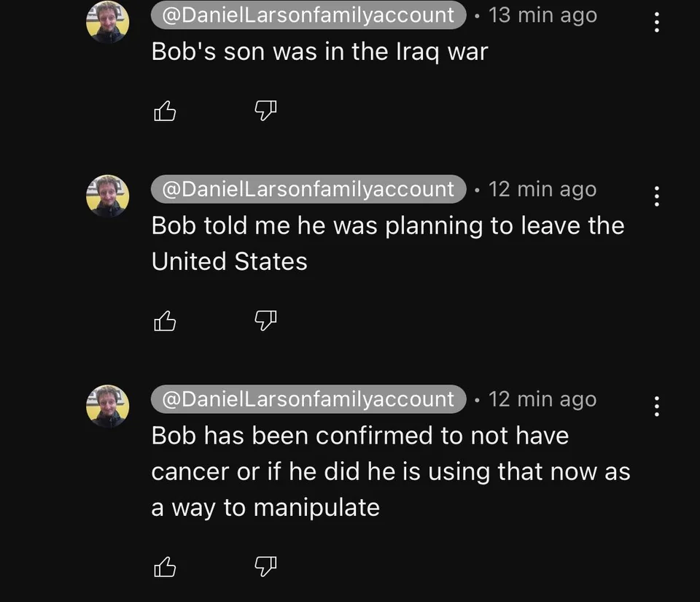
Task: Open username link on cancer comment
Action: [308, 399]
